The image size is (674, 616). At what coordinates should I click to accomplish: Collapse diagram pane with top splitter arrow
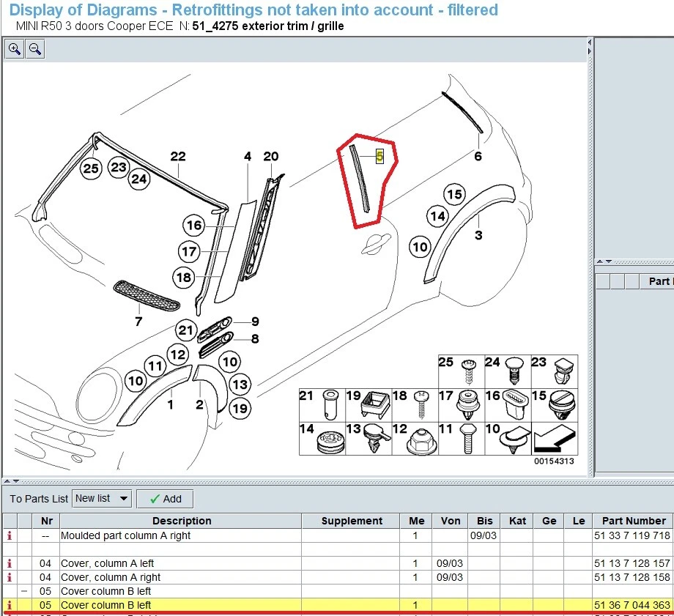pos(590,42)
